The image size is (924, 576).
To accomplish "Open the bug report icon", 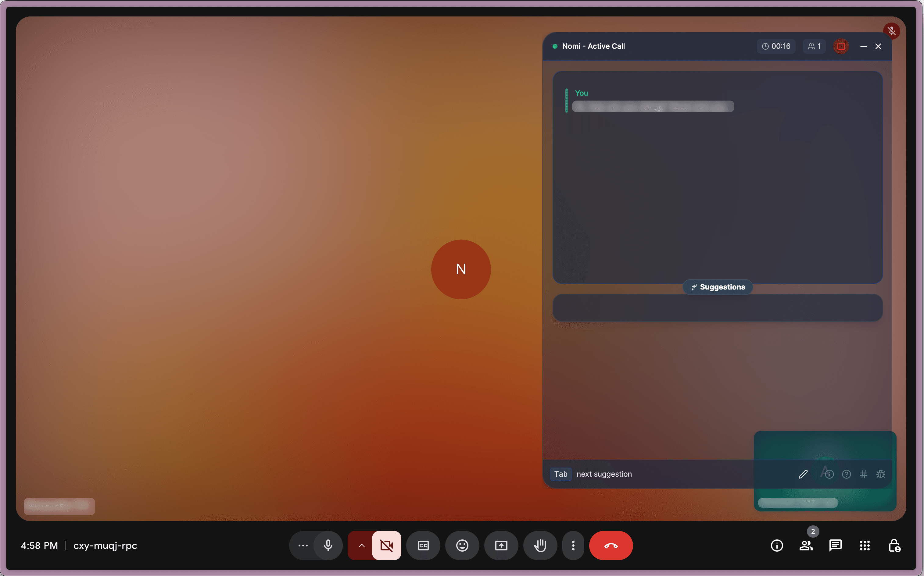I will pyautogui.click(x=881, y=474).
